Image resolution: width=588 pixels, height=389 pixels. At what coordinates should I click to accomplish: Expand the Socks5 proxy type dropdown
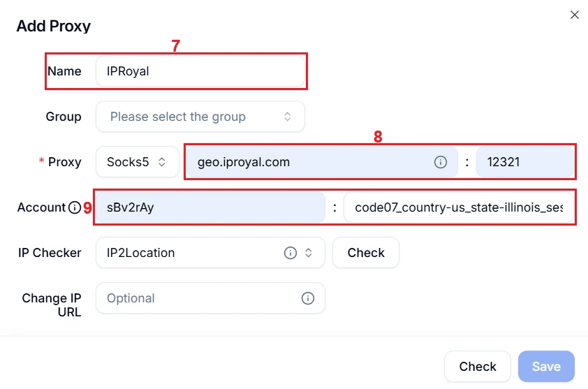pos(137,162)
